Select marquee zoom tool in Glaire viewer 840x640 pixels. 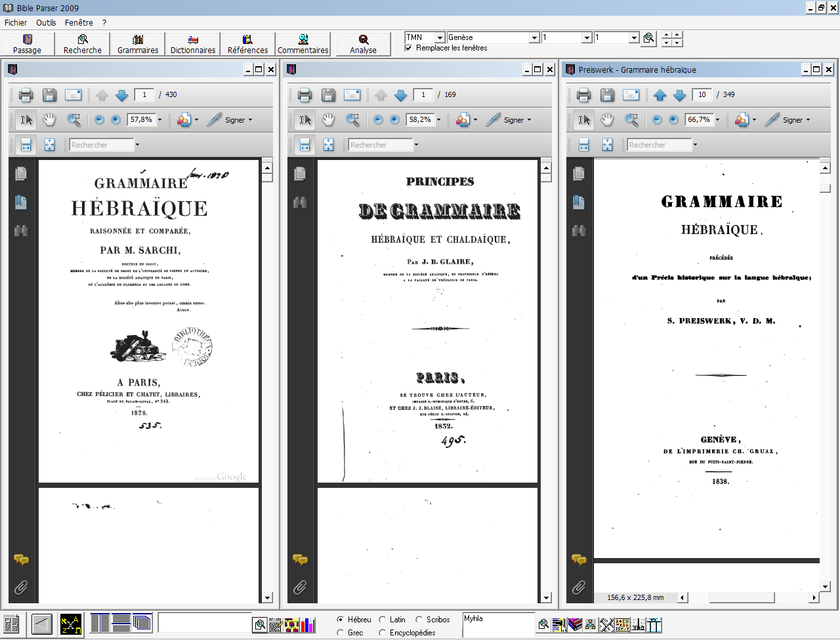pos(352,119)
